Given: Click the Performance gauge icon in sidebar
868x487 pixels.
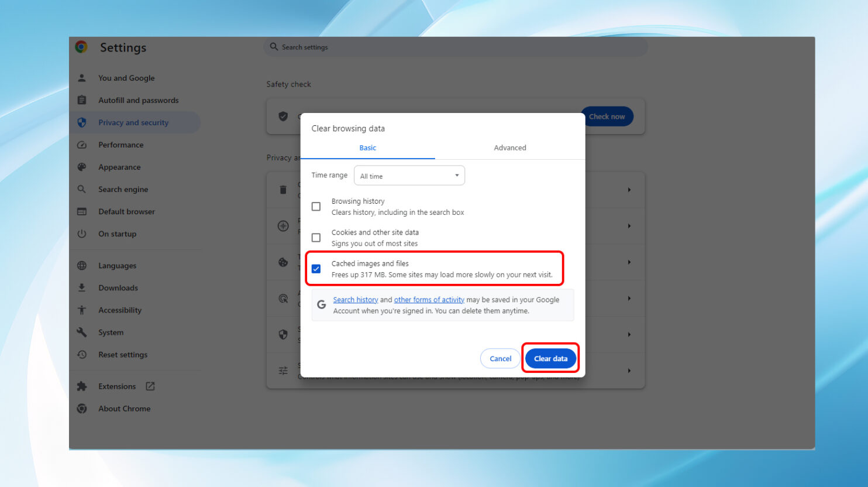Looking at the screenshot, I should point(82,145).
